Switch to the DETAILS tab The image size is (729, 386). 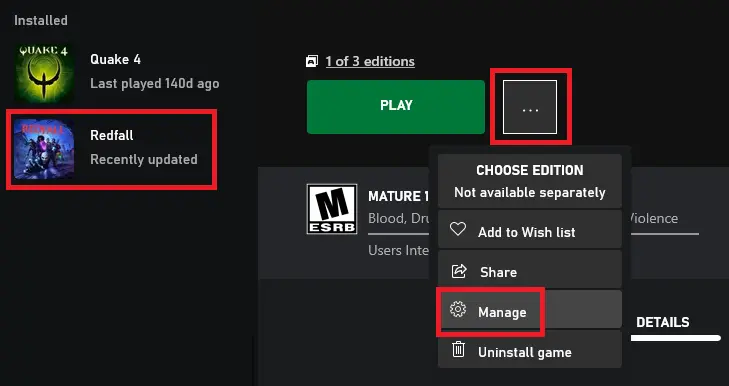pos(663,322)
